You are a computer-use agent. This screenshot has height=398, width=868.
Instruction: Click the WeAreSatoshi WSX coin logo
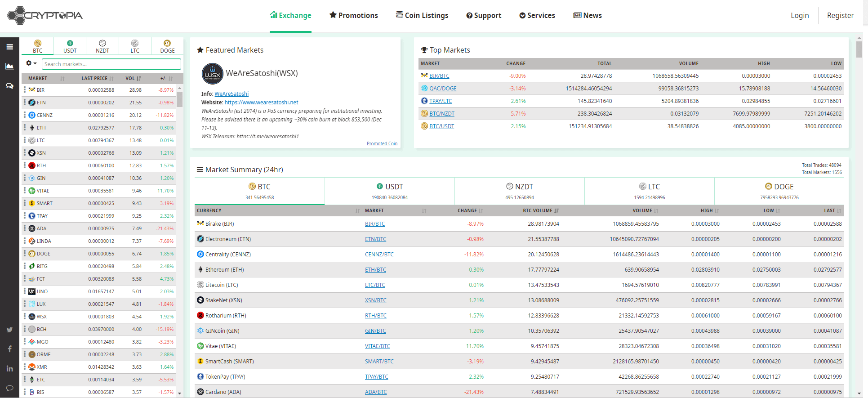coord(212,74)
